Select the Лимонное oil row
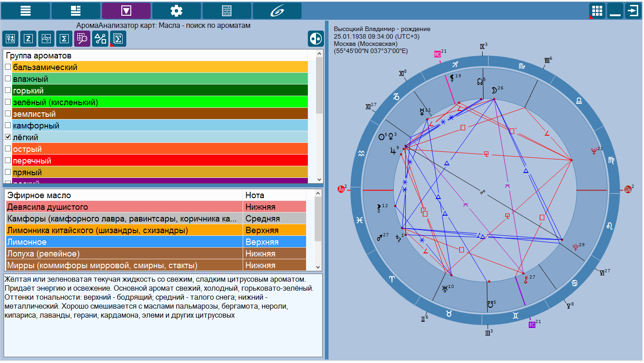Image resolution: width=644 pixels, height=363 pixels. [124, 242]
